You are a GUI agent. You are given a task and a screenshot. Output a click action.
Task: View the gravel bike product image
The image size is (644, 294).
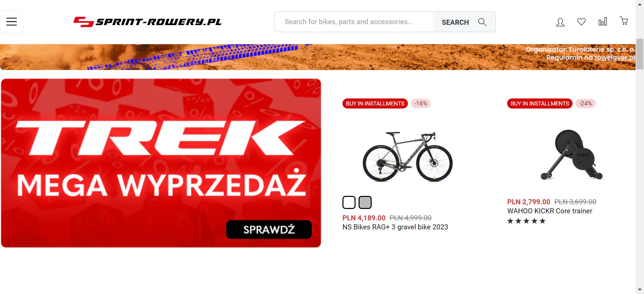point(408,156)
